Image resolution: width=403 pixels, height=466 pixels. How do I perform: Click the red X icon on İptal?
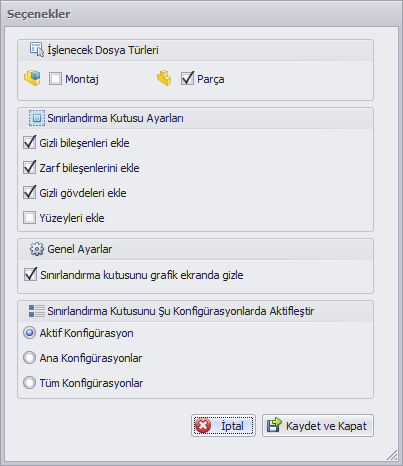(x=203, y=426)
